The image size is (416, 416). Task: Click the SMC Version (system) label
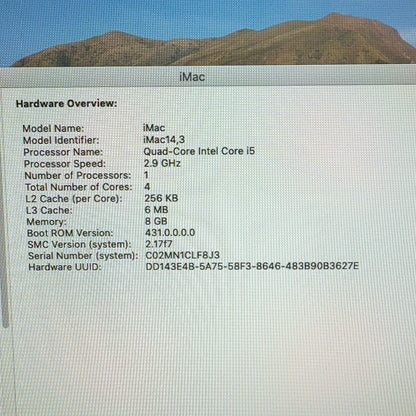coord(79,244)
